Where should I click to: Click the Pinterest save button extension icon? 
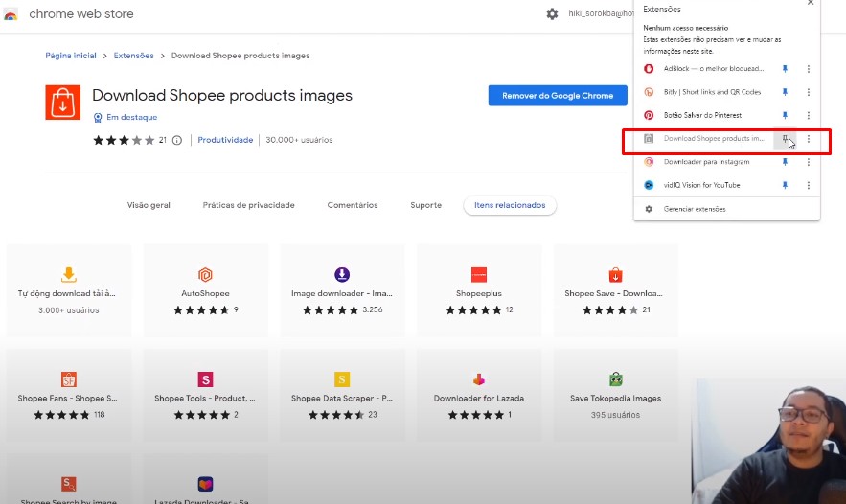(x=649, y=116)
